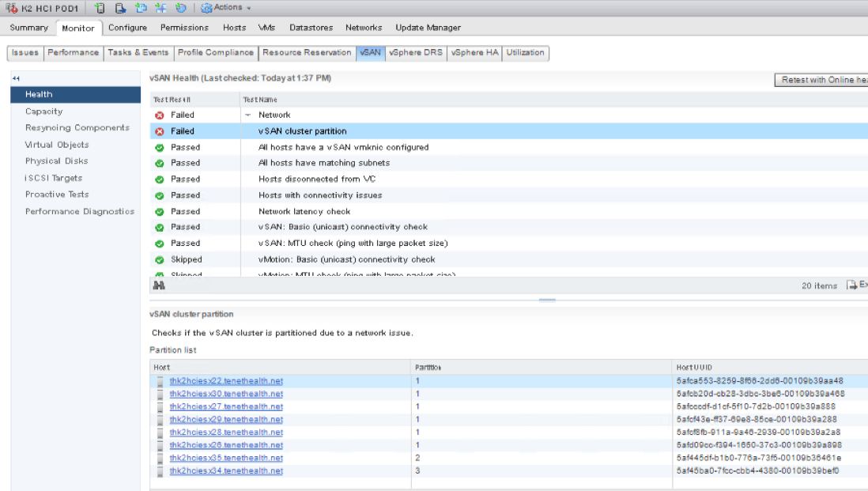Click the find binoculars icon below table
The image size is (868, 491).
[159, 285]
